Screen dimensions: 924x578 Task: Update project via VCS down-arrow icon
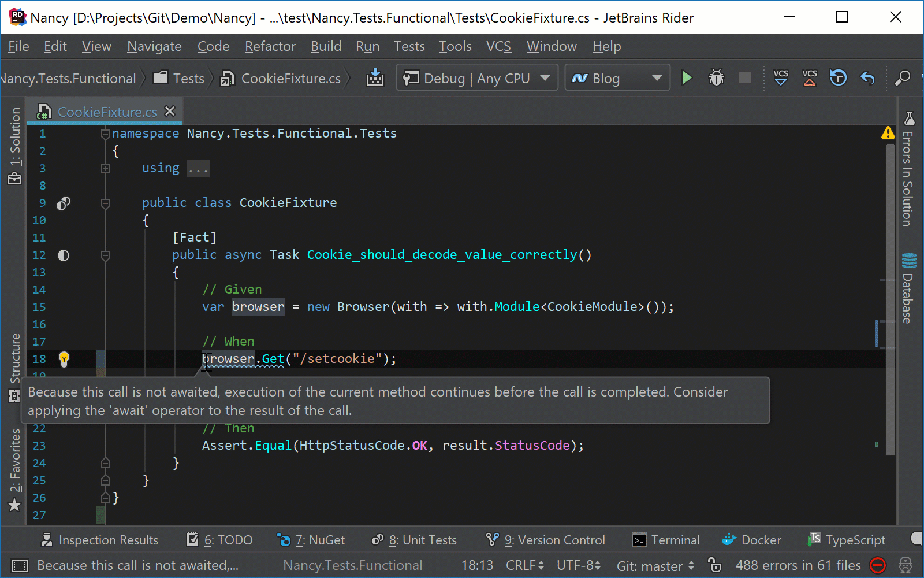click(781, 78)
